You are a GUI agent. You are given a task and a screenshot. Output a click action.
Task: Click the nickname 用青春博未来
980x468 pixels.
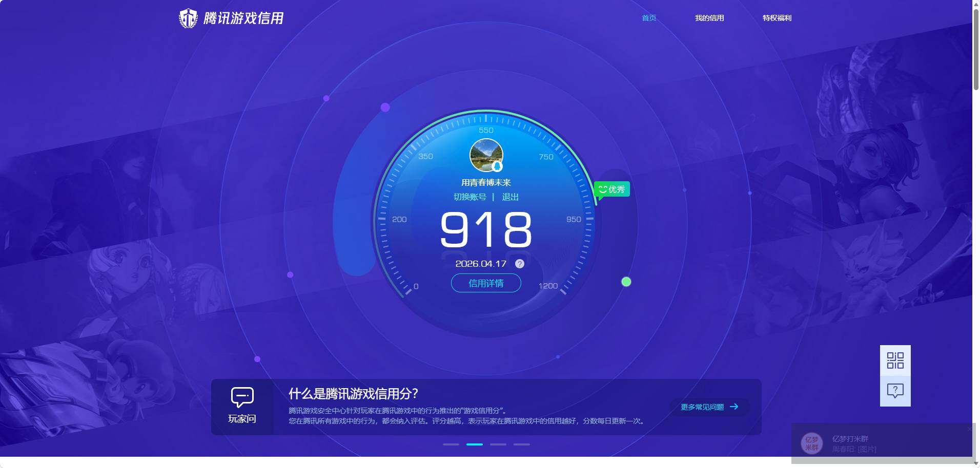click(485, 182)
